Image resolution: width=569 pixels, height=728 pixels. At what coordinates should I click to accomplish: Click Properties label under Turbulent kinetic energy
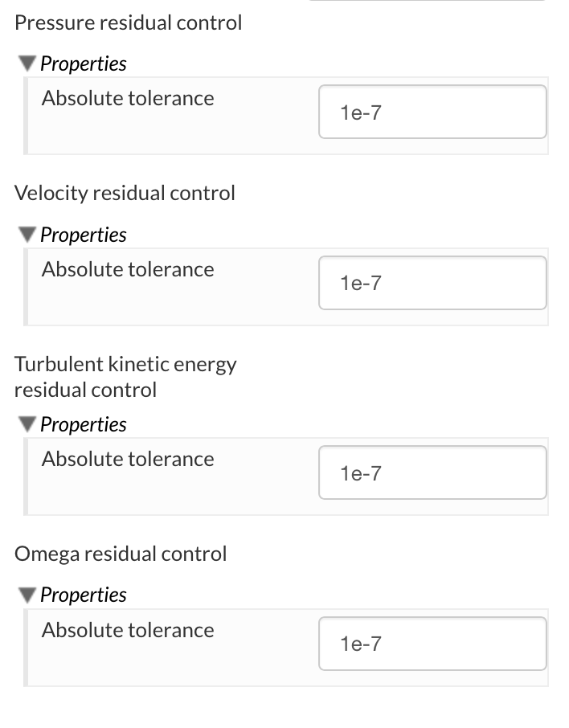[x=84, y=424]
